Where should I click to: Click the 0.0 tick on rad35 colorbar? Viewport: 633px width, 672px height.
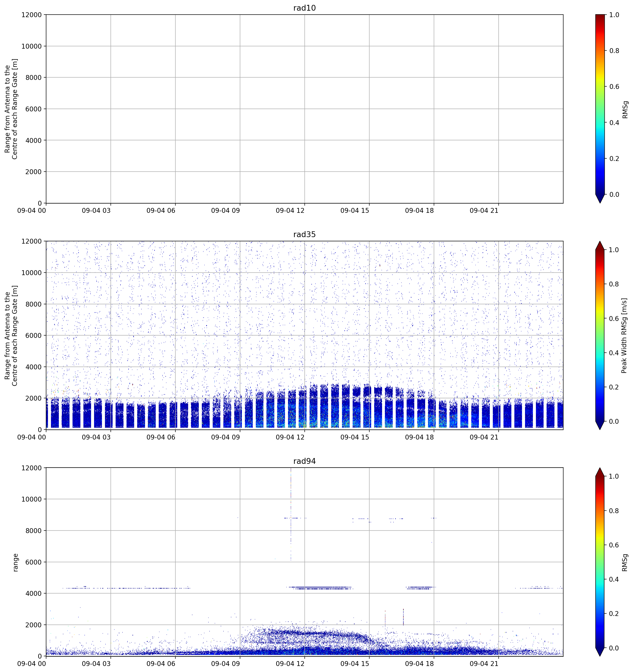point(614,421)
